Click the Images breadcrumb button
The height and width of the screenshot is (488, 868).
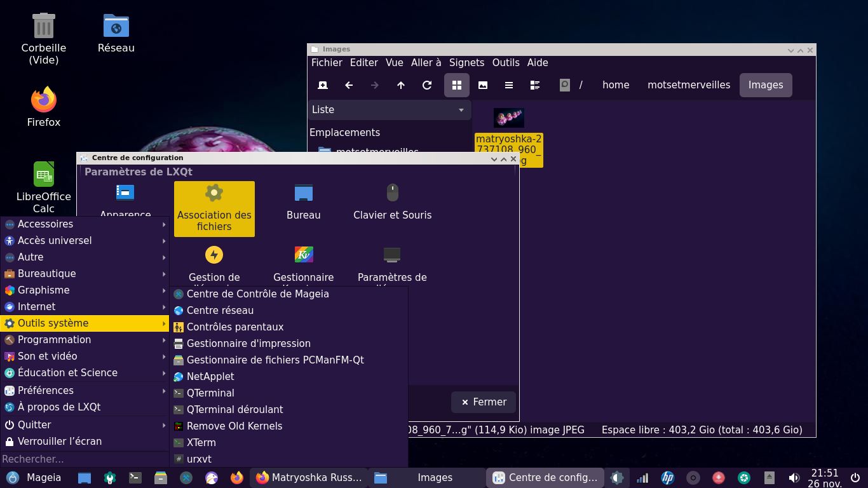point(765,85)
